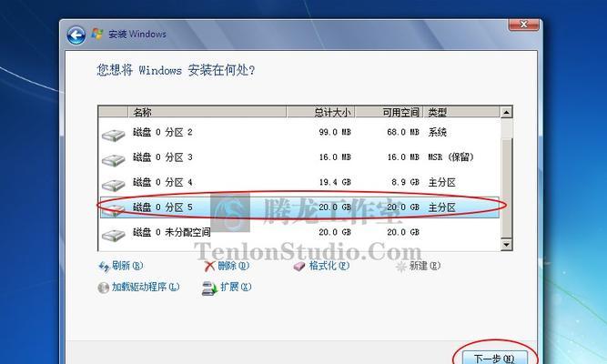Select the row 磁盘 0 分区 3
Viewport: 607px width, 364px height.
299,157
